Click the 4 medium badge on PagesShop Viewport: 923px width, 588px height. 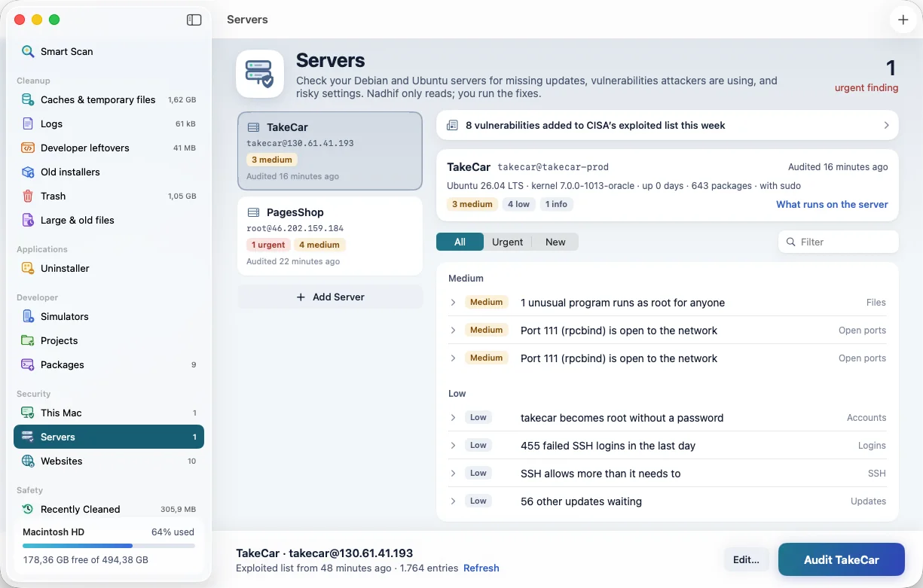tap(320, 245)
